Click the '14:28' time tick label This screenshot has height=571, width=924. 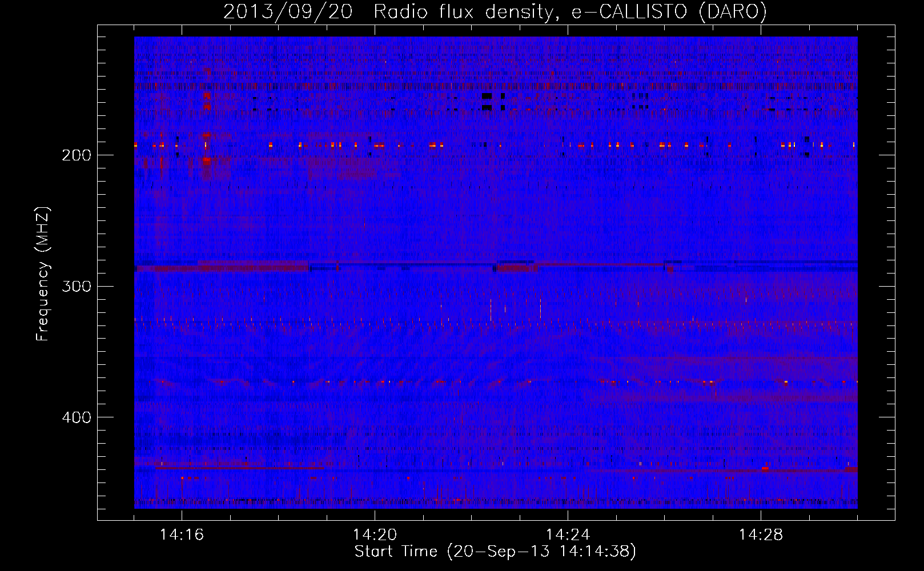(761, 535)
